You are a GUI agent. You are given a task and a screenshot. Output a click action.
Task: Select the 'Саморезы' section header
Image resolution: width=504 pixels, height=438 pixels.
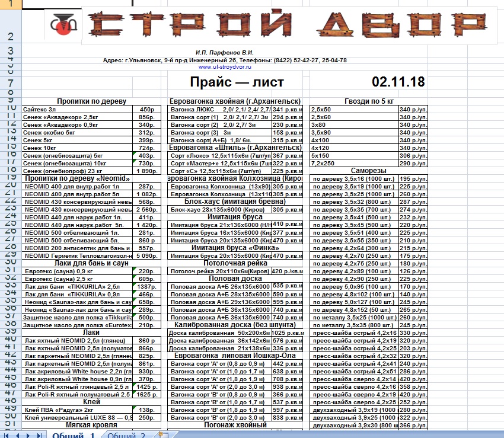[x=369, y=171]
